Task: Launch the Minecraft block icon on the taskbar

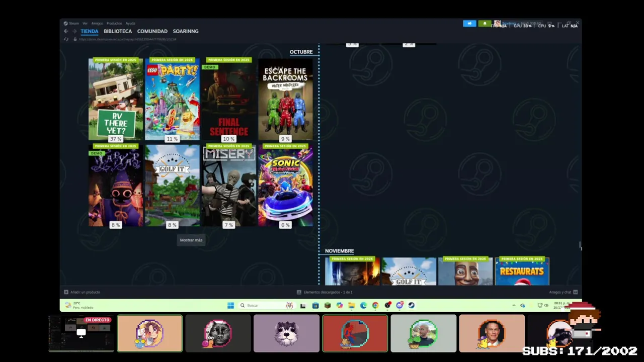Action: tap(328, 305)
